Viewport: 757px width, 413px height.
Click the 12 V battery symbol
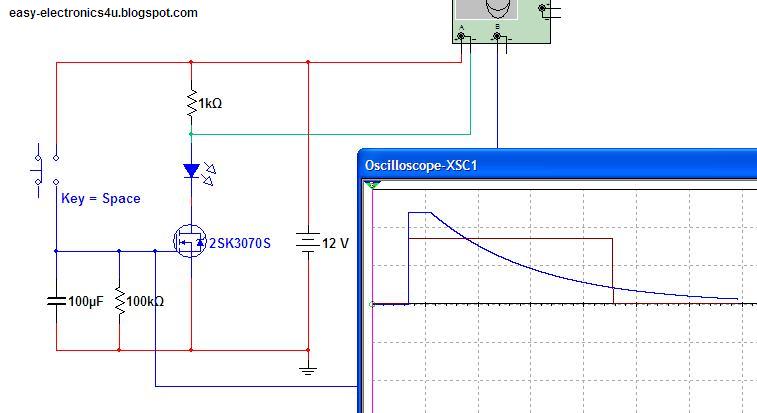[x=308, y=242]
